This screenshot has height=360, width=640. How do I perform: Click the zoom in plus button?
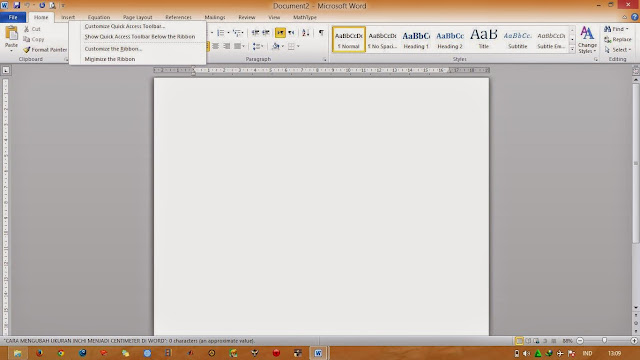pos(634,340)
